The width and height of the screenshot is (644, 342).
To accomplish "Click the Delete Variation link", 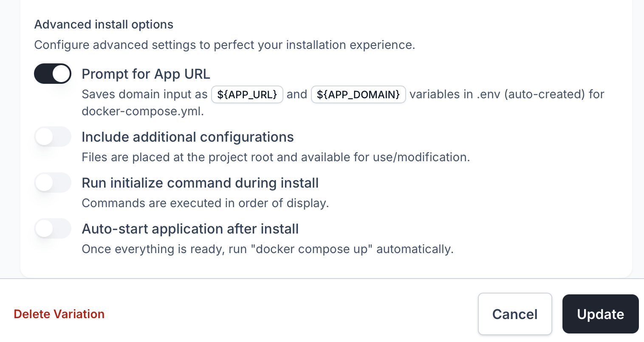I will point(59,314).
